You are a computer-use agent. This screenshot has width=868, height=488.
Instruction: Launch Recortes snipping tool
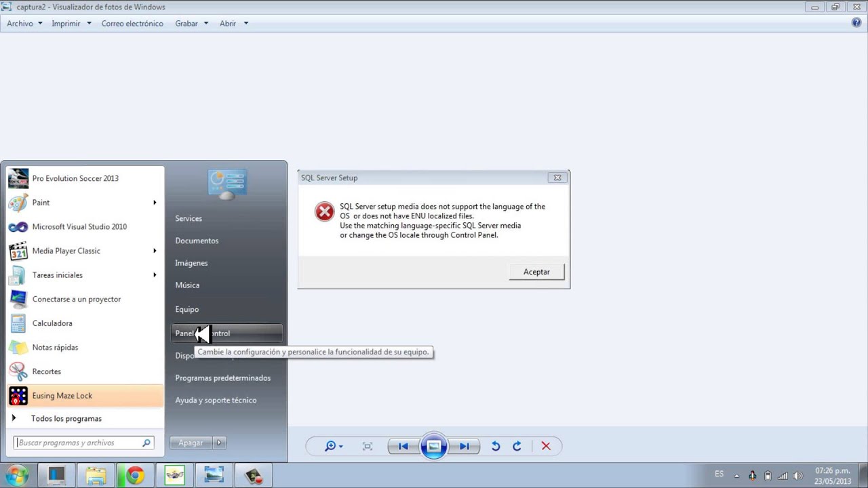85,371
